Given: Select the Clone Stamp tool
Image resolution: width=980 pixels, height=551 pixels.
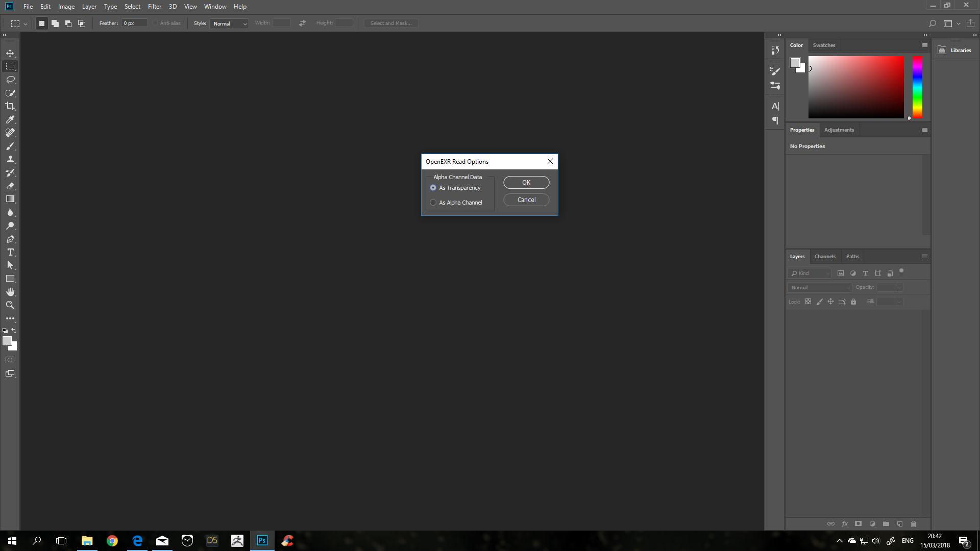Looking at the screenshot, I should [10, 159].
